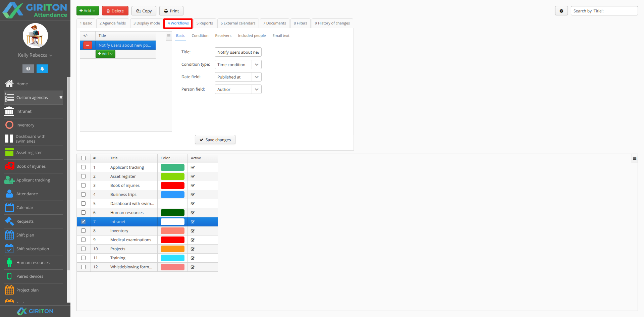Click the Applicant tracking green color swatch
Viewport: 644px width, 317px height.
coord(172,167)
